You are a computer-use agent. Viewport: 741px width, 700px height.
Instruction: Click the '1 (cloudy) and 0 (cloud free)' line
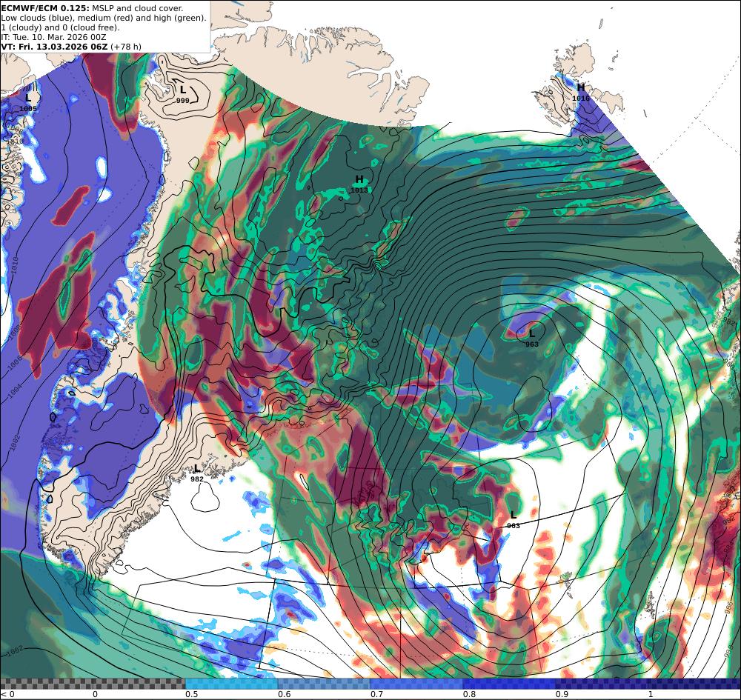coord(60,27)
